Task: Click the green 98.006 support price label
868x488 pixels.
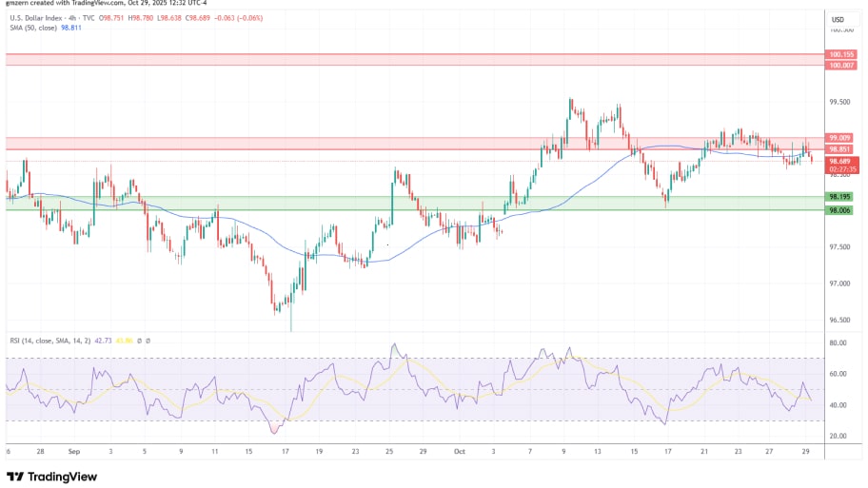Action: pyautogui.click(x=840, y=210)
